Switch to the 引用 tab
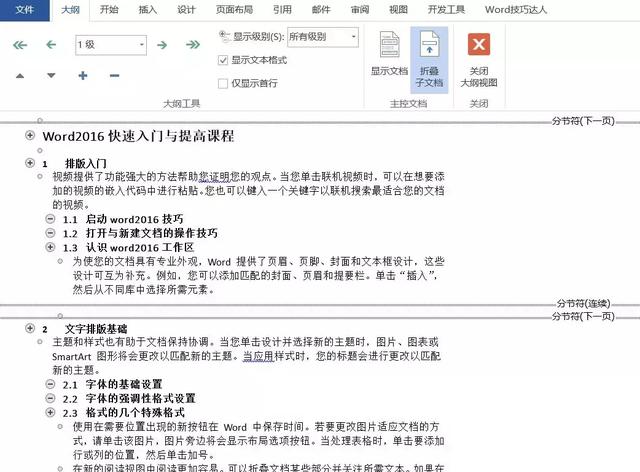The height and width of the screenshot is (472, 640). 282,10
